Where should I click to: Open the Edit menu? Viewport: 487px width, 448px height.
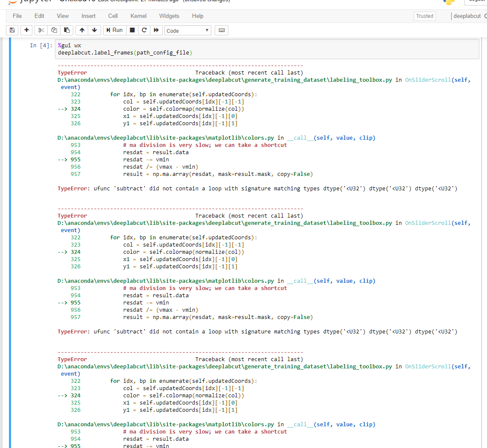click(39, 16)
